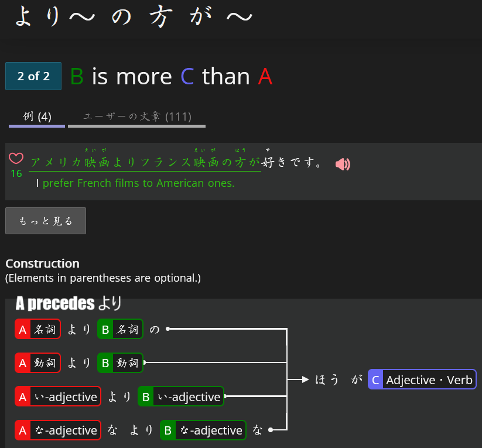Click the underlined Japanese example sentence
The height and width of the screenshot is (448, 482).
145,162
